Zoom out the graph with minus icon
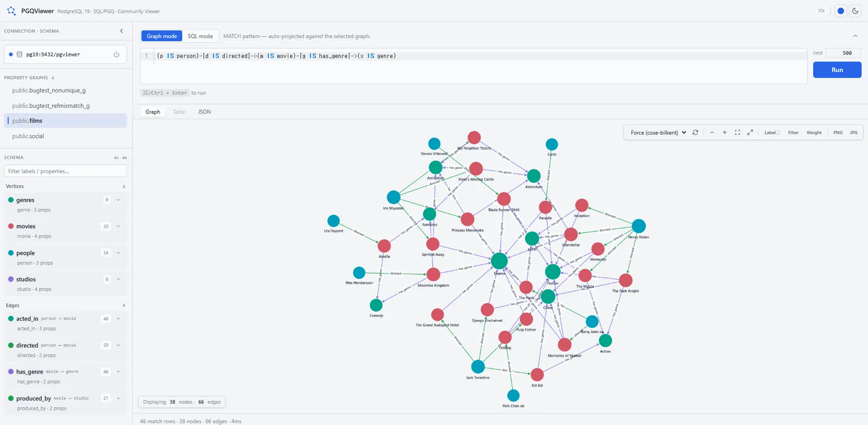The height and width of the screenshot is (425, 868). [x=712, y=132]
